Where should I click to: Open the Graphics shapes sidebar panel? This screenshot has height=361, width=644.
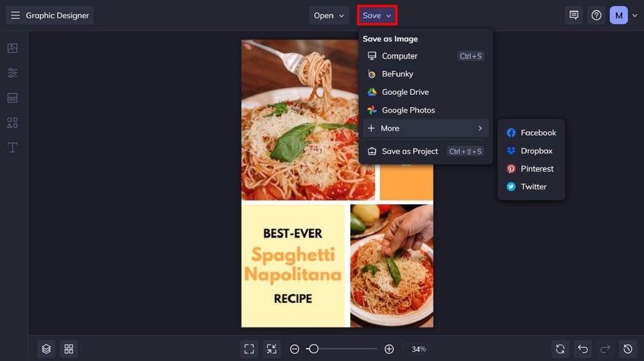[12, 122]
